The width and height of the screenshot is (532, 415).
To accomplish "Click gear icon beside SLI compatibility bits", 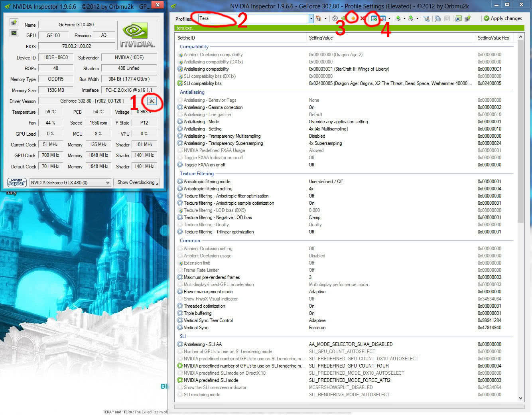I will click(x=180, y=83).
